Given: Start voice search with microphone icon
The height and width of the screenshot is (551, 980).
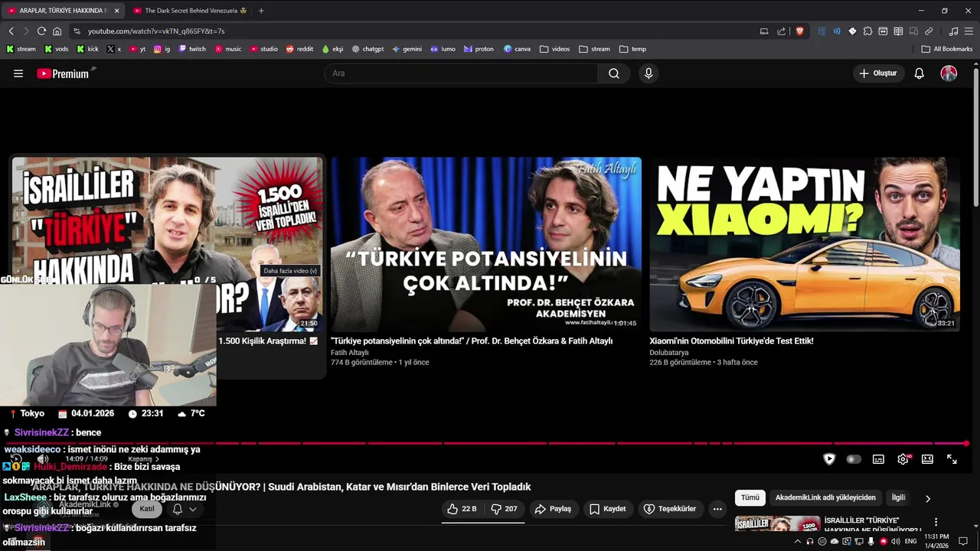Looking at the screenshot, I should click(x=648, y=73).
